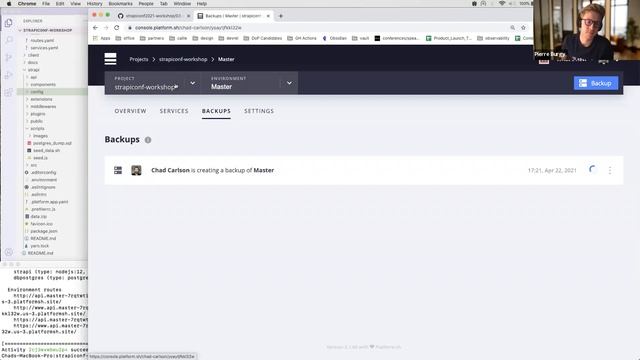Open seed_data.sh file in Explorer
The width and height of the screenshot is (640, 360).
click(x=46, y=151)
